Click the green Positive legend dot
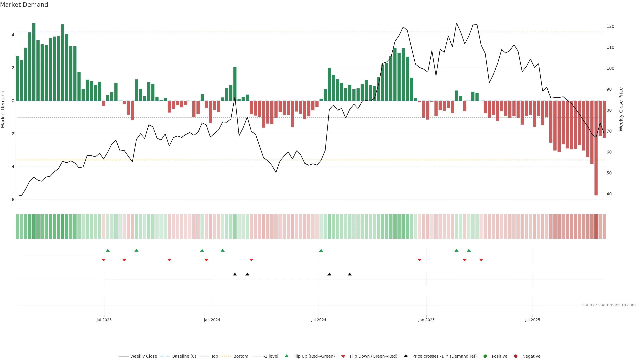The image size is (644, 362). coord(485,356)
